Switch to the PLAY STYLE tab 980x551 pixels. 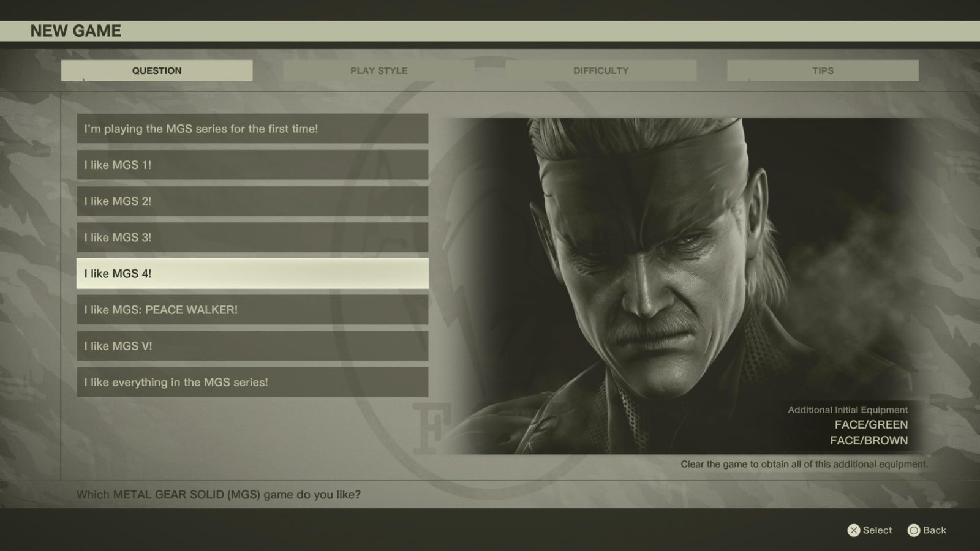[379, 70]
